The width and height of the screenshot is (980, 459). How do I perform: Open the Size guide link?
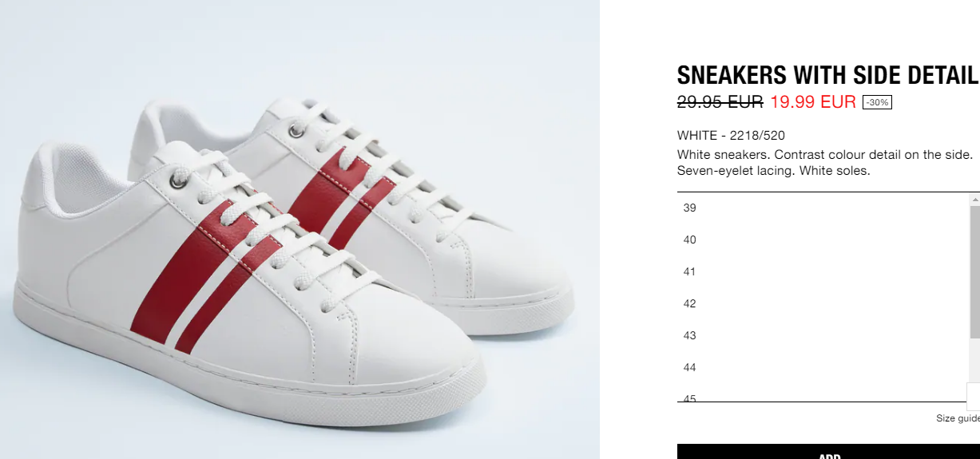pos(958,418)
